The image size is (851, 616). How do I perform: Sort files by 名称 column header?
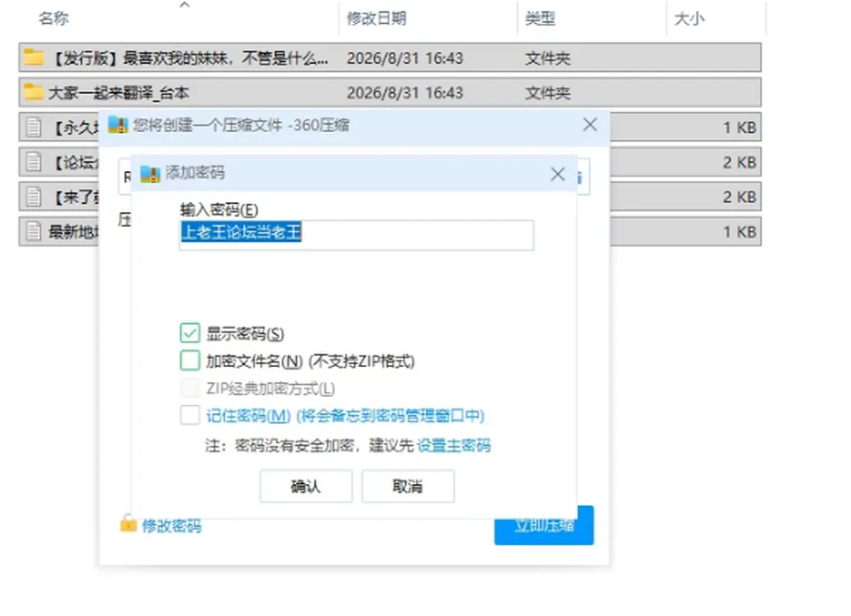(x=54, y=19)
